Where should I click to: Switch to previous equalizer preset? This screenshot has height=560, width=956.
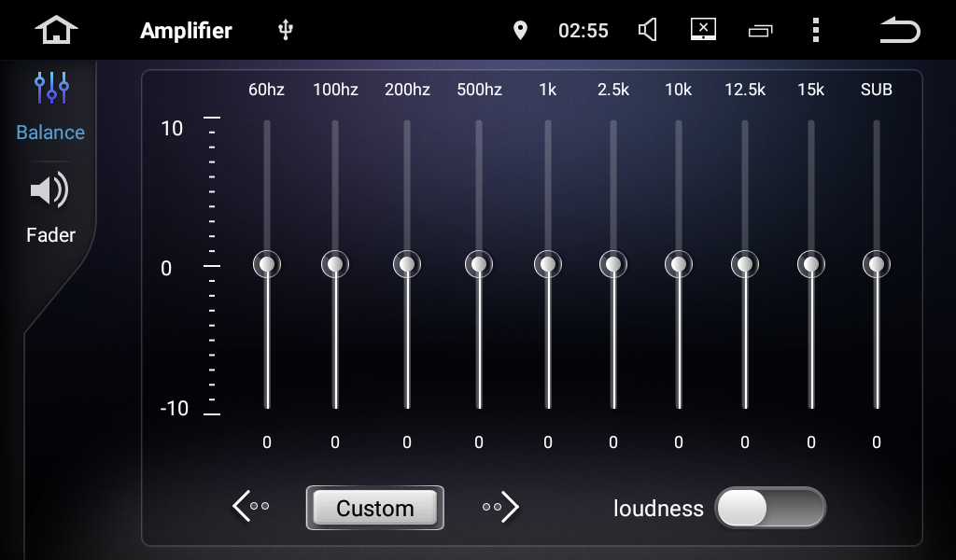[250, 507]
